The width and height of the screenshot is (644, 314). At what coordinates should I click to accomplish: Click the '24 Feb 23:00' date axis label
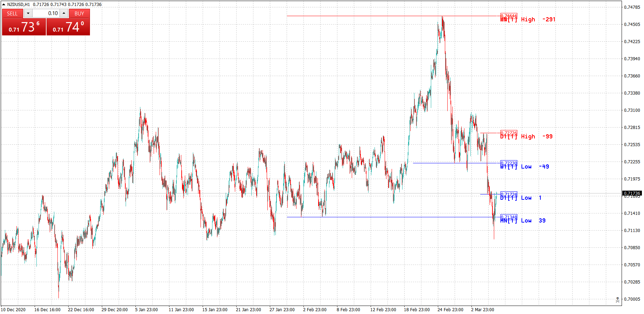click(450, 310)
